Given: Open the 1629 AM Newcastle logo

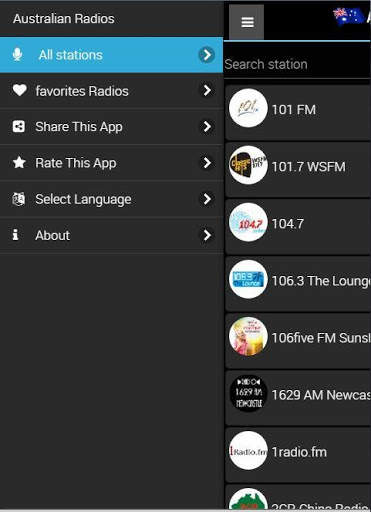Looking at the screenshot, I should point(248,393).
